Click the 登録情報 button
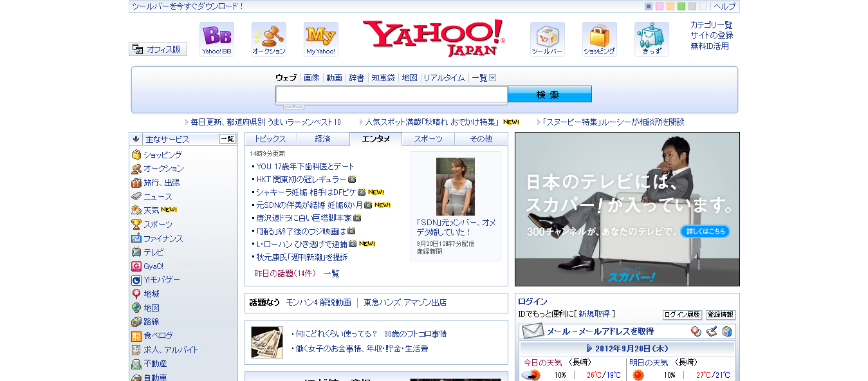 720,315
